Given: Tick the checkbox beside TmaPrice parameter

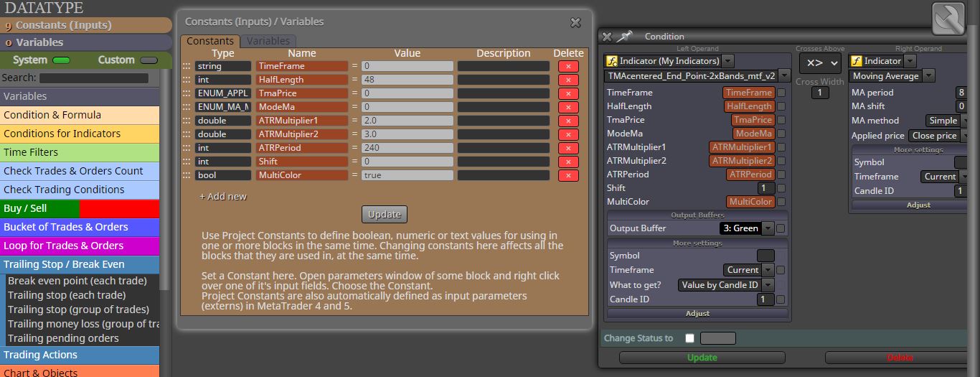Looking at the screenshot, I should [x=781, y=120].
